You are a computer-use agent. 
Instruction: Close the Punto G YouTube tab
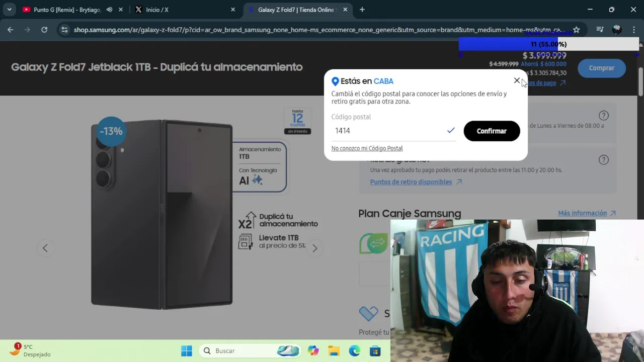coord(120,10)
